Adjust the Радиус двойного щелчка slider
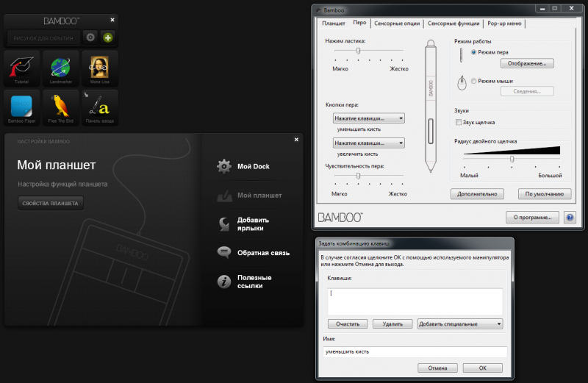The image size is (588, 383). (x=512, y=159)
